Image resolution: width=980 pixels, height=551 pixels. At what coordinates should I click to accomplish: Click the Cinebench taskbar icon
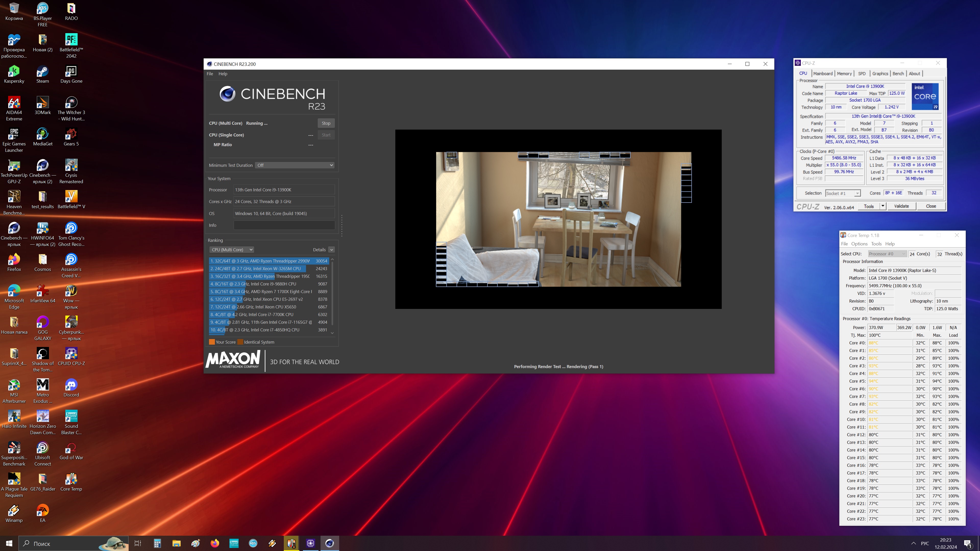pos(329,543)
